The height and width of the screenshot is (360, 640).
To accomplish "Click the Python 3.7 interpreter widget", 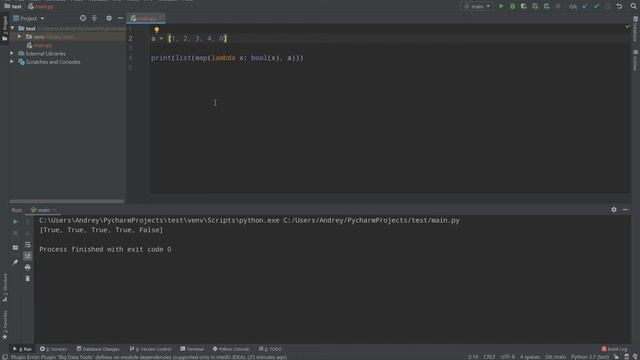I will point(589,357).
